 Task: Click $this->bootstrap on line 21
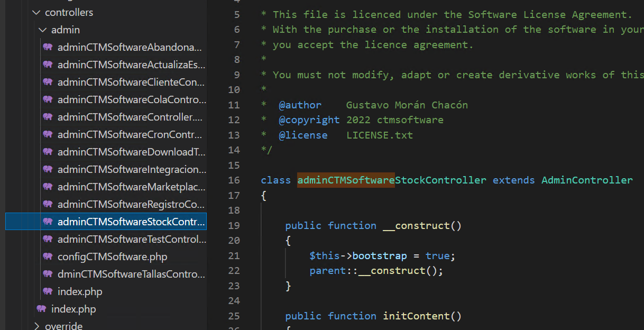(x=358, y=256)
